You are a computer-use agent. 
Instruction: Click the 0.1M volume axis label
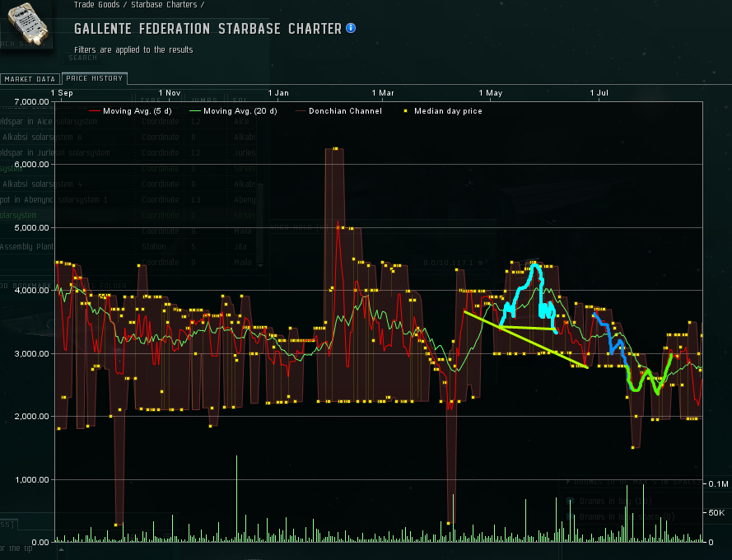coord(719,484)
